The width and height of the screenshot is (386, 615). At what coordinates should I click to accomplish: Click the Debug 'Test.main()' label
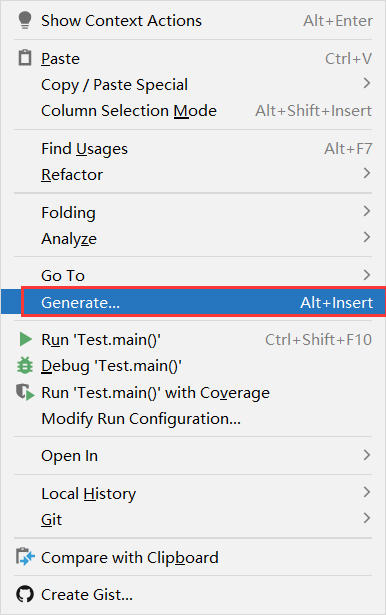tap(111, 366)
